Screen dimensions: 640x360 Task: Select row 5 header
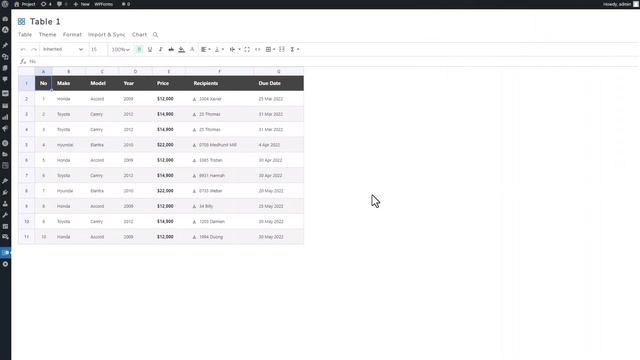click(x=27, y=145)
